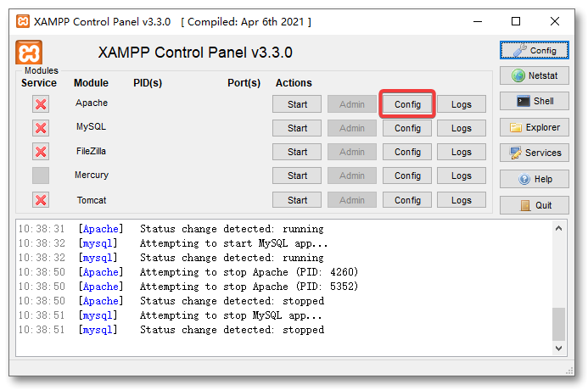Open Netstat with the globe icon
Screen dimensions: 588x390
pos(534,75)
